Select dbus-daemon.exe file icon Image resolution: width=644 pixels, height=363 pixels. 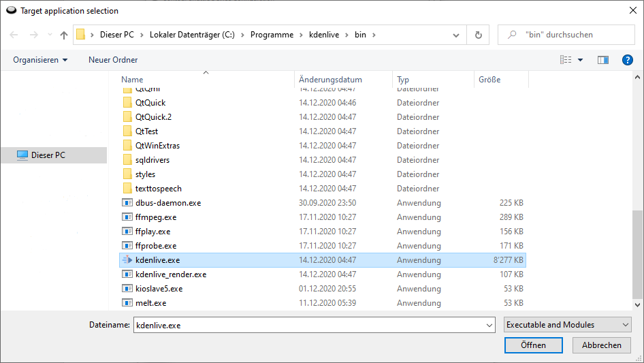(127, 203)
